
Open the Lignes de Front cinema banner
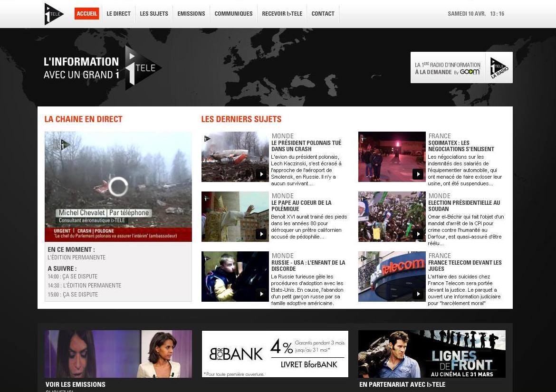pyautogui.click(x=431, y=354)
